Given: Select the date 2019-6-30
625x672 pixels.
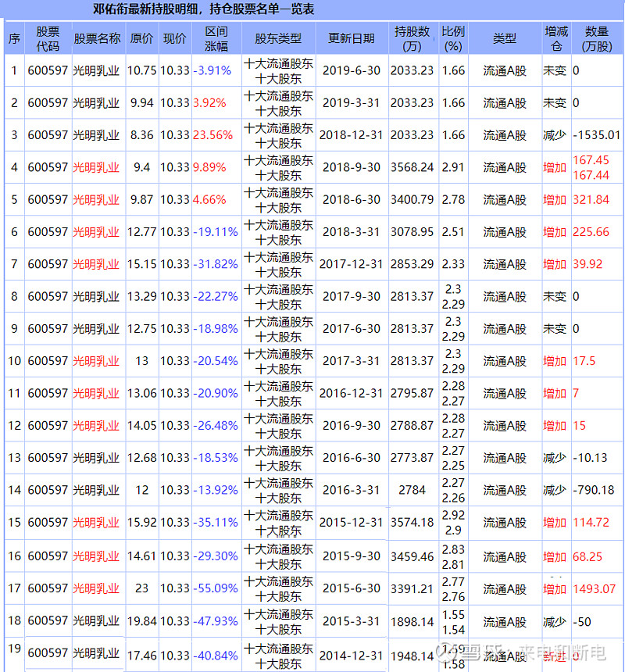Looking at the screenshot, I should 352,70.
